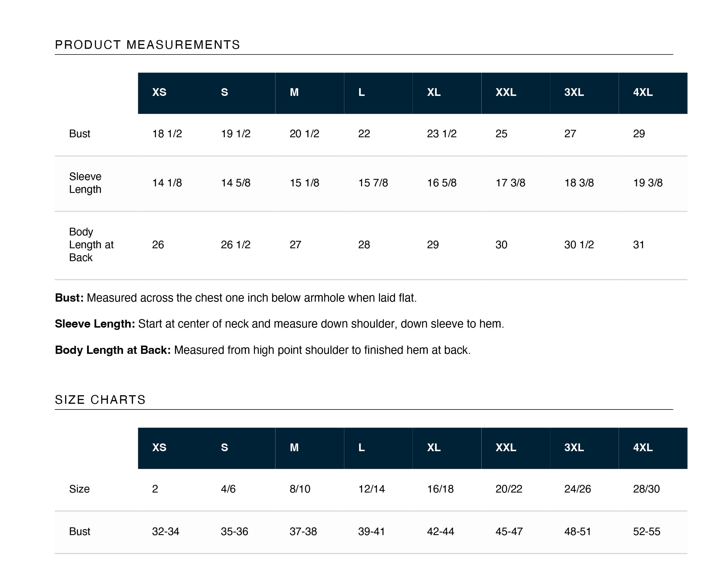This screenshot has height=577, width=728.
Task: Click the PRODUCT MEASUREMENTS heading
Action: pyautogui.click(x=147, y=45)
